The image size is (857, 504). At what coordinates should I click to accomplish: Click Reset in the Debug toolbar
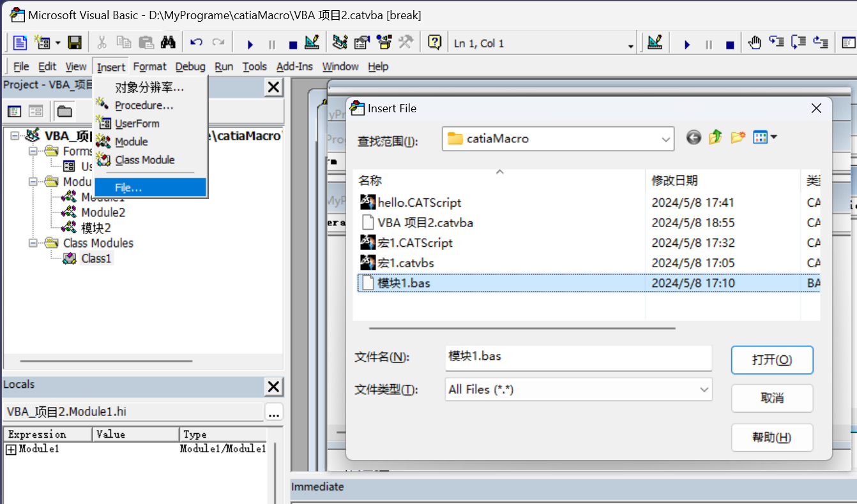[730, 44]
